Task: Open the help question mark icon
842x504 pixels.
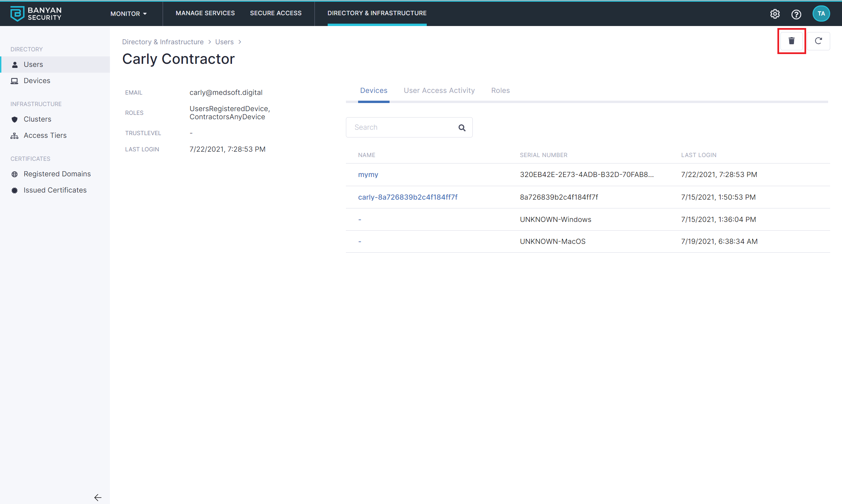Action: click(796, 14)
